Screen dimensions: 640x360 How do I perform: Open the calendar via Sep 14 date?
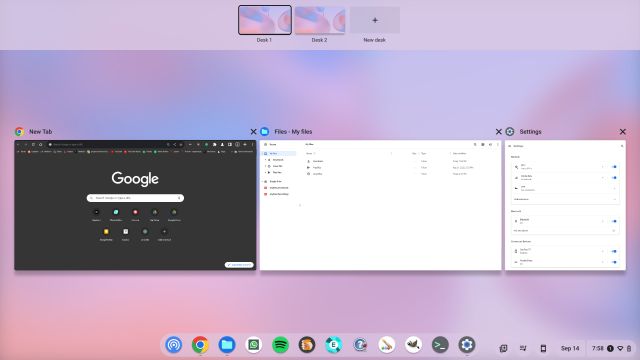(x=570, y=348)
